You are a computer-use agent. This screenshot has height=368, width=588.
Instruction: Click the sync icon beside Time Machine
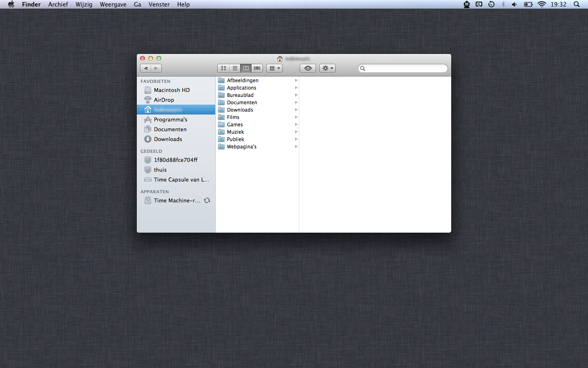click(207, 200)
